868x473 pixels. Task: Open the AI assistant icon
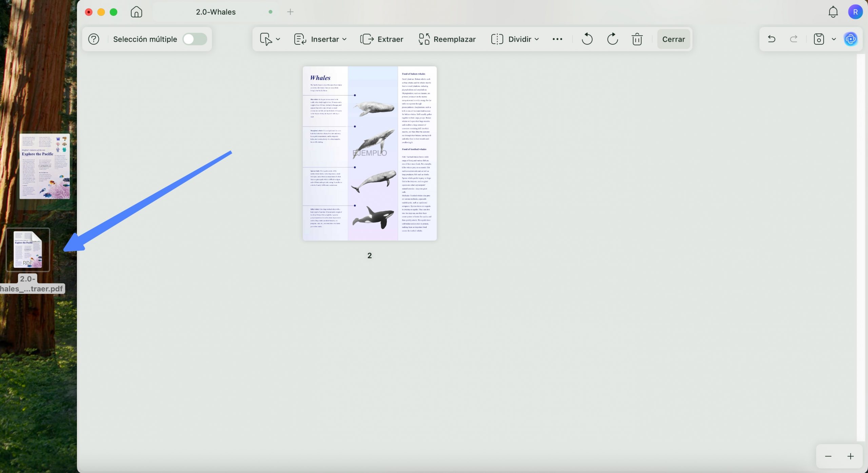click(851, 39)
